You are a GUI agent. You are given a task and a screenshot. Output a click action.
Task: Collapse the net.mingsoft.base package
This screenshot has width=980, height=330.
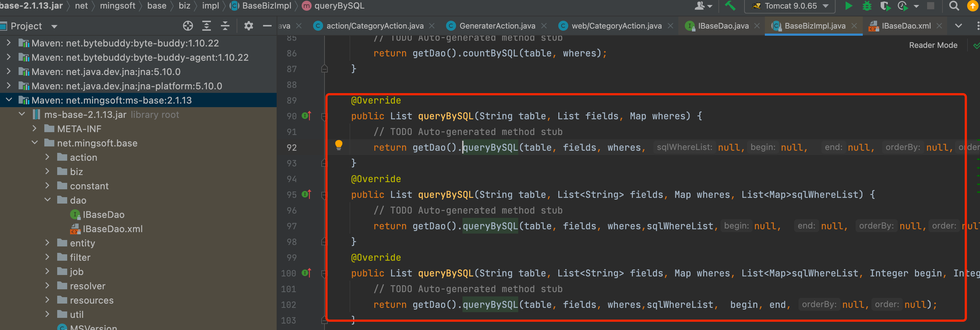(x=35, y=142)
